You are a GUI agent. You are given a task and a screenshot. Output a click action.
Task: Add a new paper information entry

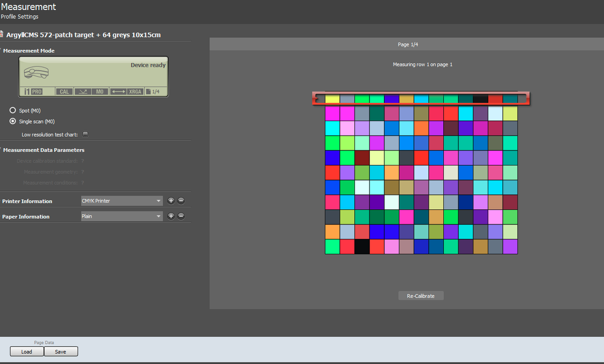click(x=171, y=216)
